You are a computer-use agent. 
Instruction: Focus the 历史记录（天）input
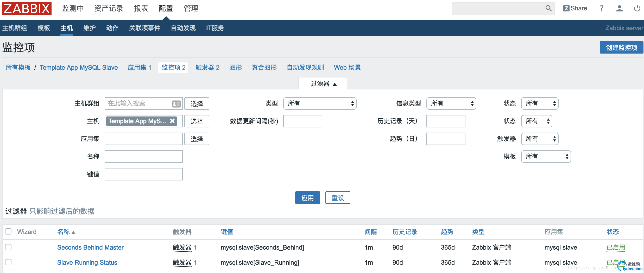(x=446, y=121)
